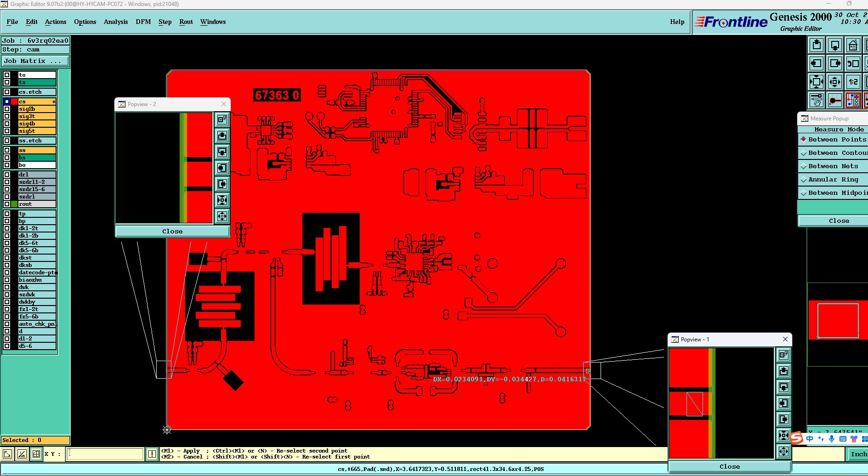Click into the X Y coordinate input field

pyautogui.click(x=105, y=454)
